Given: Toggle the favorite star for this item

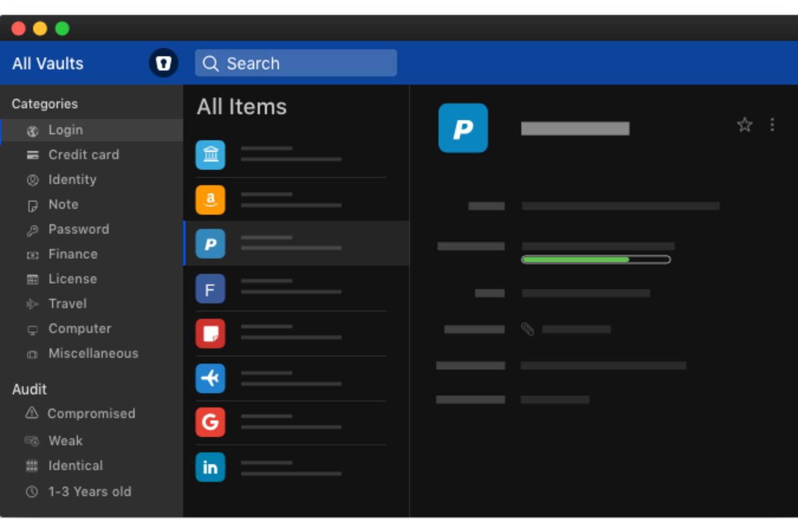Looking at the screenshot, I should coord(744,125).
